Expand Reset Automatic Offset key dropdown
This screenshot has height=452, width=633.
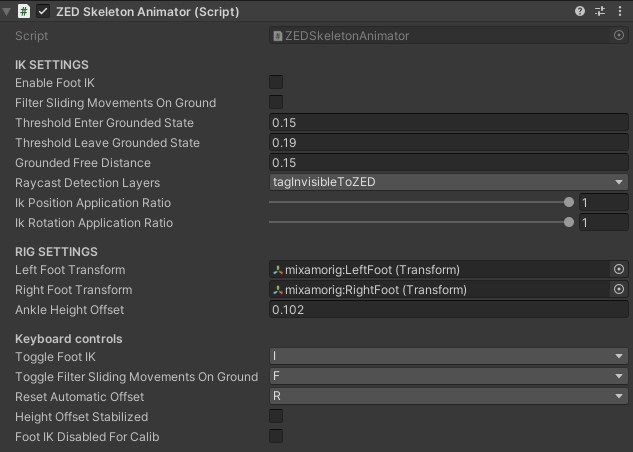click(448, 396)
